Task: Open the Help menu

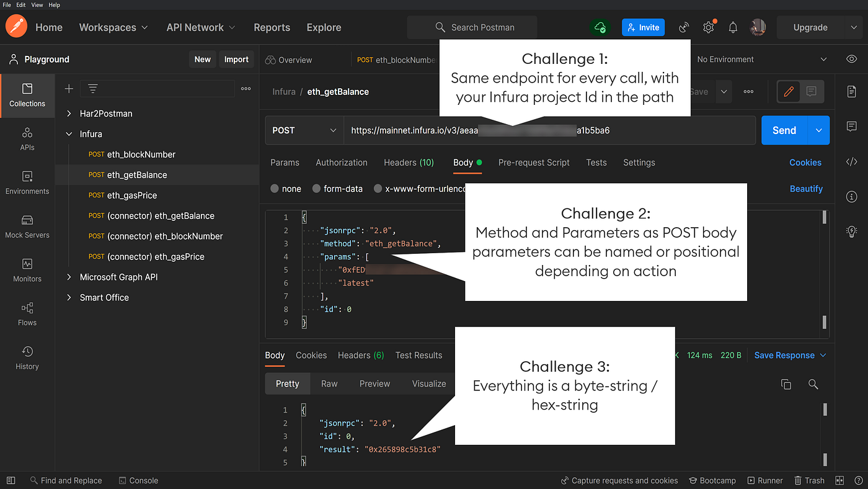Action: 54,5
